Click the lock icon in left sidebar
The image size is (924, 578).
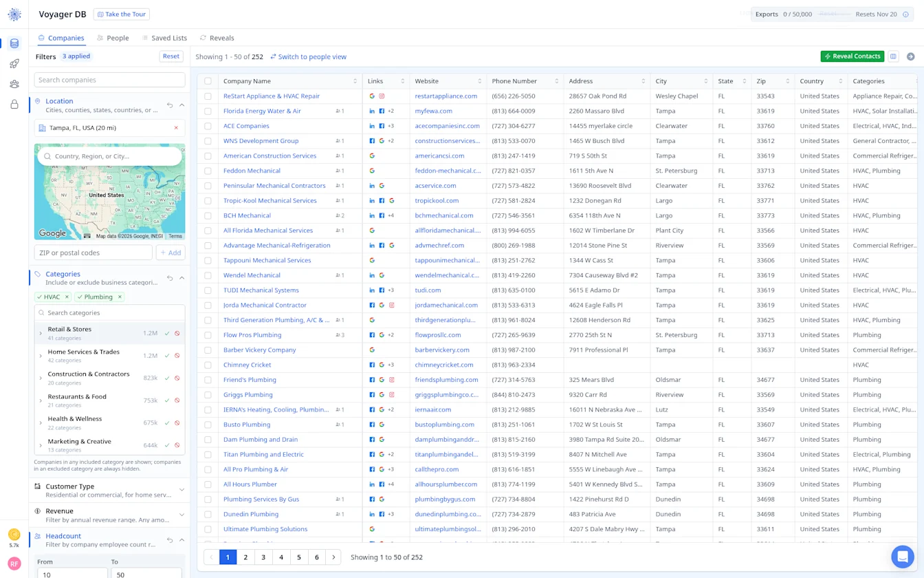(14, 105)
